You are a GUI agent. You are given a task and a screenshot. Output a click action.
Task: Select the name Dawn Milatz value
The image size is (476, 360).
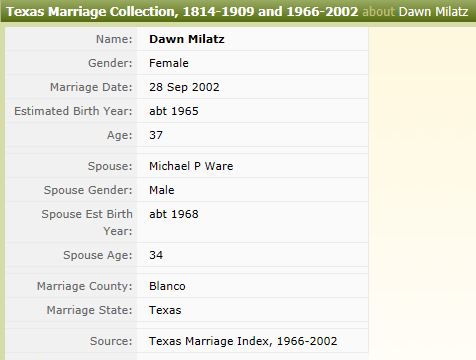pyautogui.click(x=187, y=39)
